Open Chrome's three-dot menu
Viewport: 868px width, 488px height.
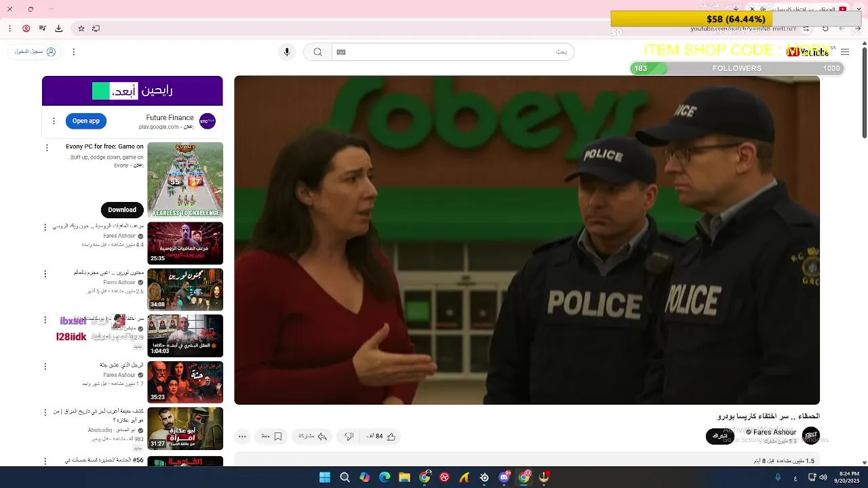9,28
